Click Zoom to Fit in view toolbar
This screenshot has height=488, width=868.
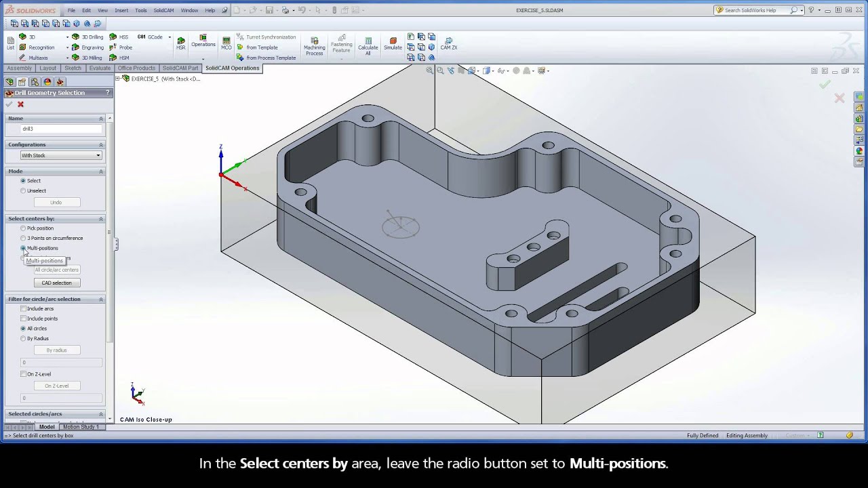430,70
